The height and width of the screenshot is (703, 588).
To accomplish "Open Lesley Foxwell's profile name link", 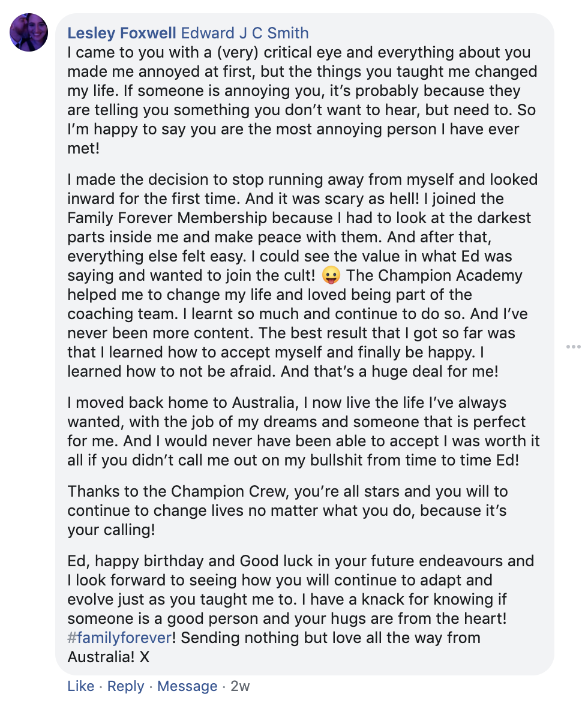I will click(122, 33).
